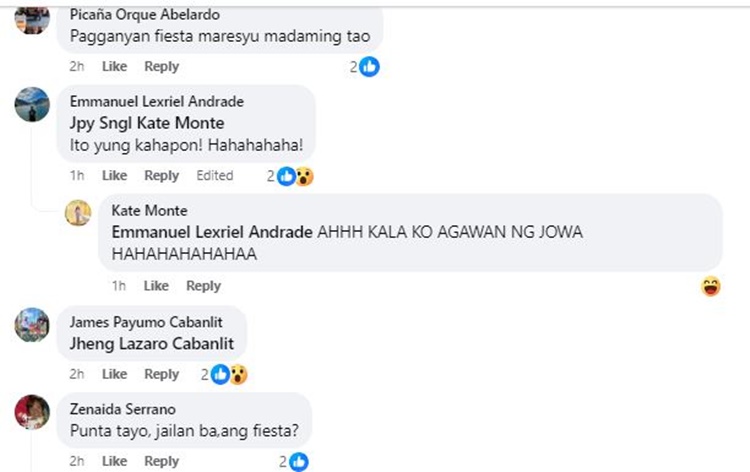
Task: Open tagged name Jpy Sngl
Action: pyautogui.click(x=100, y=123)
